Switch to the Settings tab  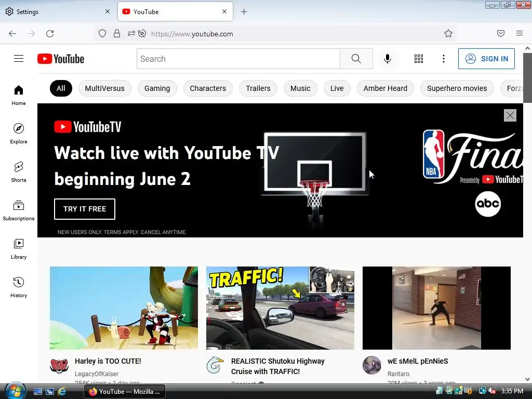tap(58, 11)
